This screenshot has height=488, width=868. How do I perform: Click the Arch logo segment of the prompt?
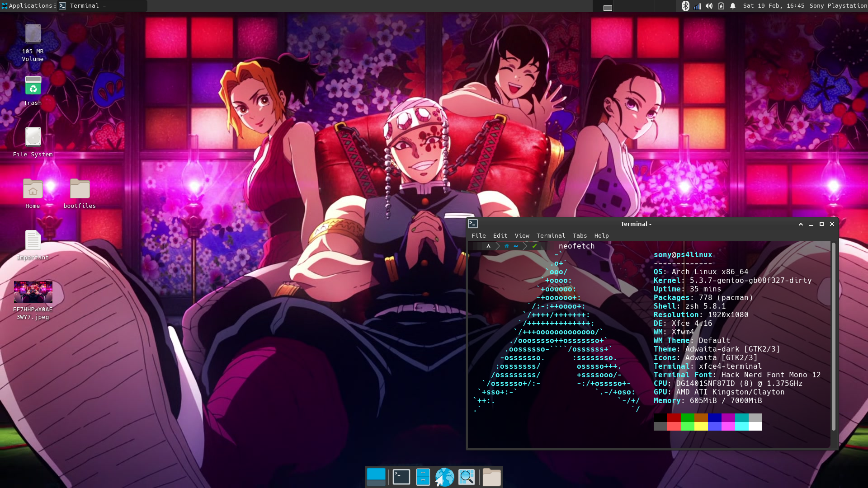[488, 246]
